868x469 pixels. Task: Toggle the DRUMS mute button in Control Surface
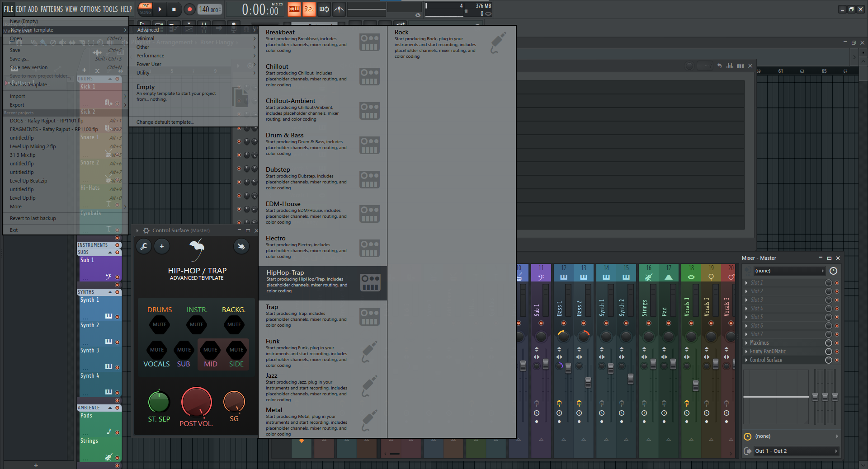point(159,324)
